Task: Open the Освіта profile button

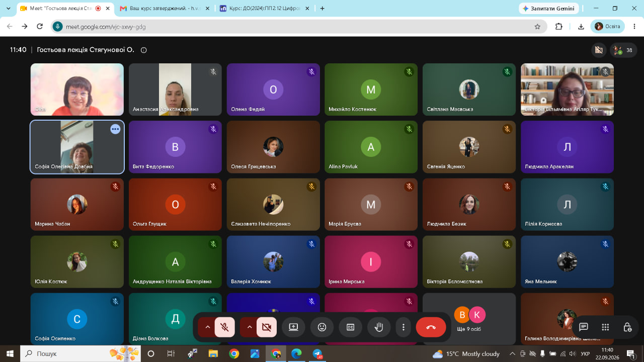Action: [608, 27]
